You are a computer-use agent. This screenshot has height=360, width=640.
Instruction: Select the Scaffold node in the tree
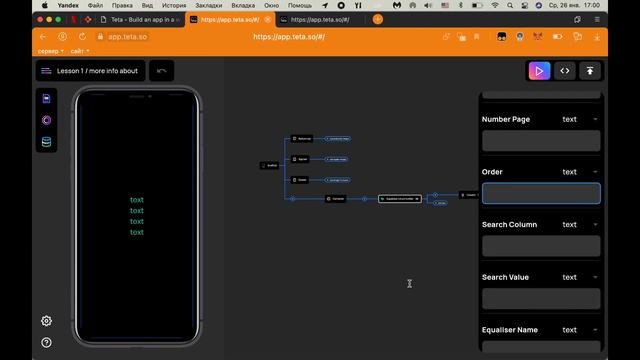point(269,165)
